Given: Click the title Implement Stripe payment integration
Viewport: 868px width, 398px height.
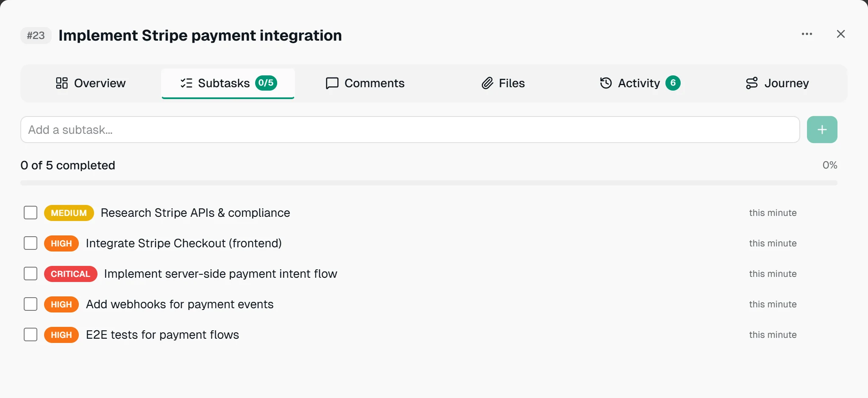Looking at the screenshot, I should pyautogui.click(x=200, y=36).
